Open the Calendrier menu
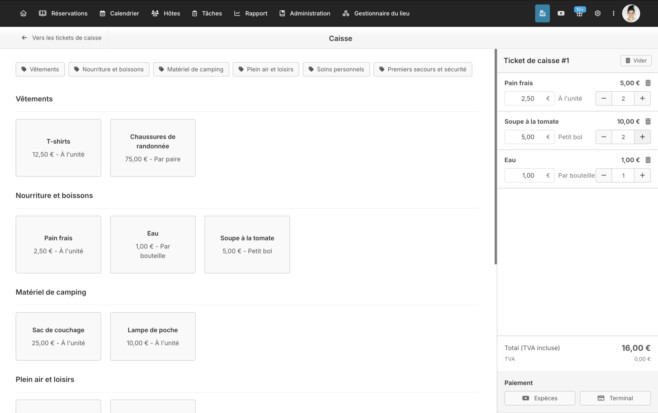This screenshot has height=413, width=658. [119, 13]
